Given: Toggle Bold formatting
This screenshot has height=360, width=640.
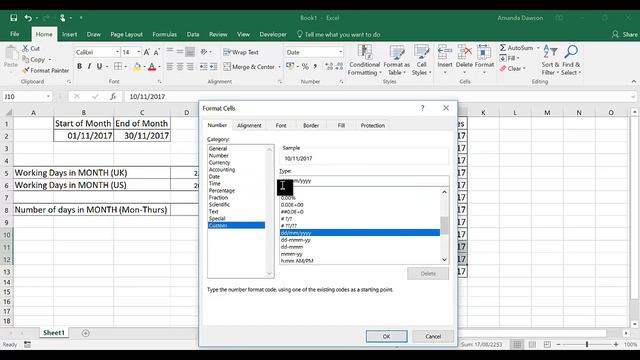Looking at the screenshot, I should [x=79, y=66].
